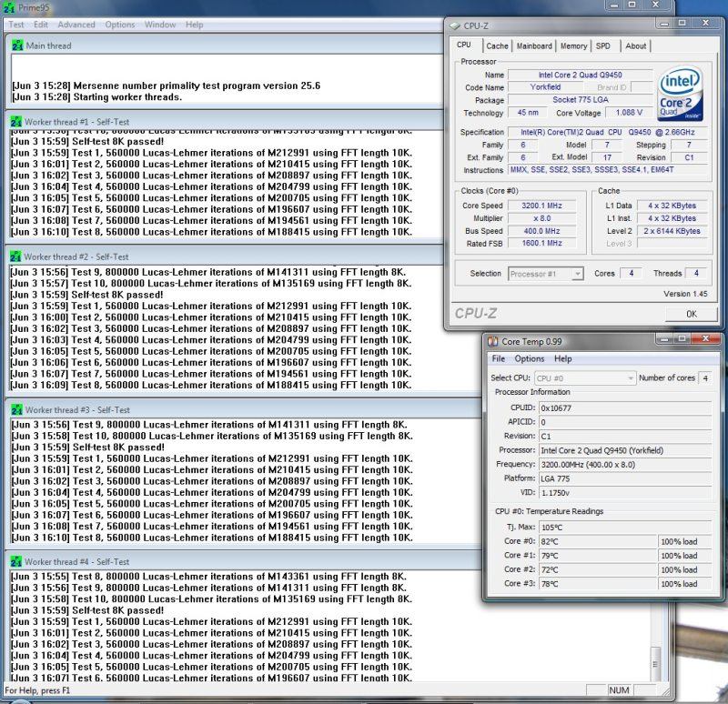Click the Instructions list in CPU-Z

pos(608,170)
